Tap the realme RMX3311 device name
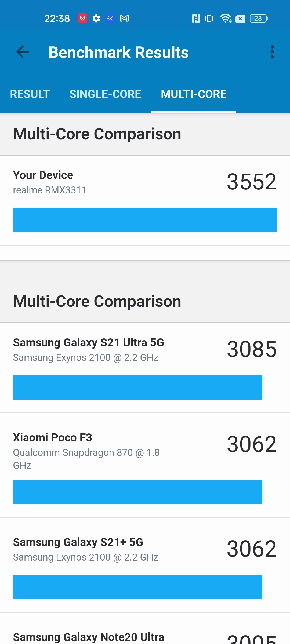This screenshot has height=644, width=290. [50, 190]
